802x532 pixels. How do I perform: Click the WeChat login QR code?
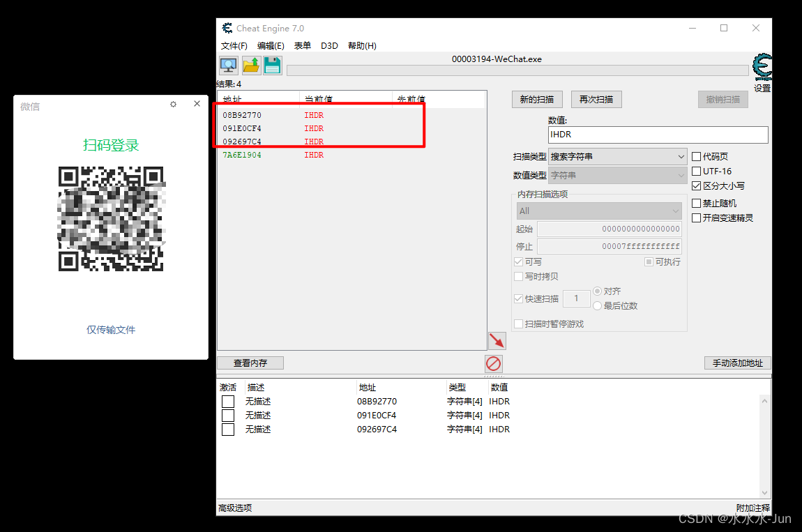pyautogui.click(x=111, y=219)
